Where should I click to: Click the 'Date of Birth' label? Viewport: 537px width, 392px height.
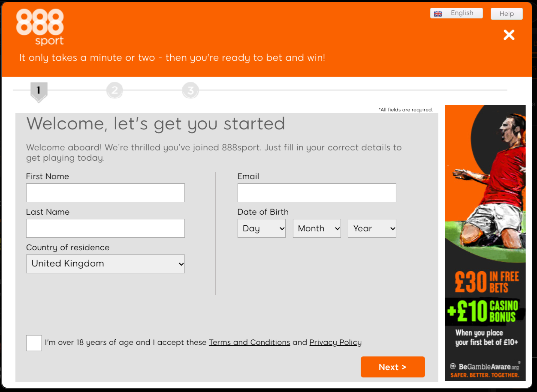263,212
